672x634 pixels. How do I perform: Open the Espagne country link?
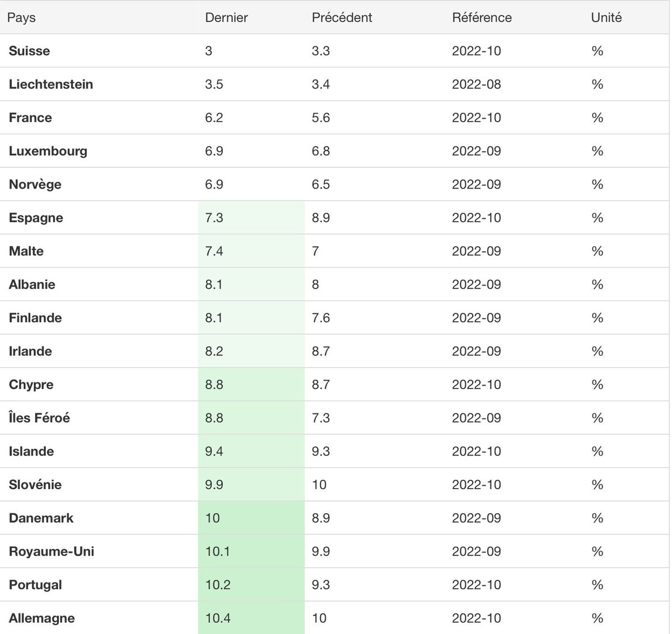(x=36, y=218)
